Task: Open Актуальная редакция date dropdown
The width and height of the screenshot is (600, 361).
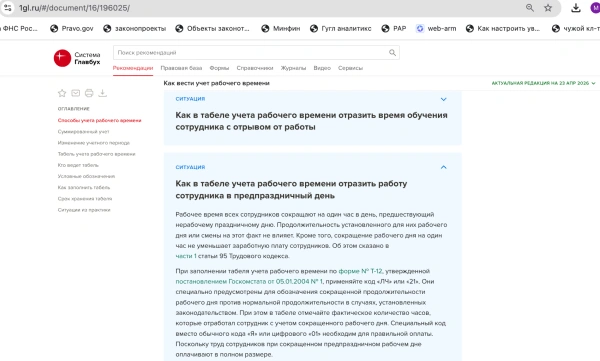Action: [x=543, y=83]
